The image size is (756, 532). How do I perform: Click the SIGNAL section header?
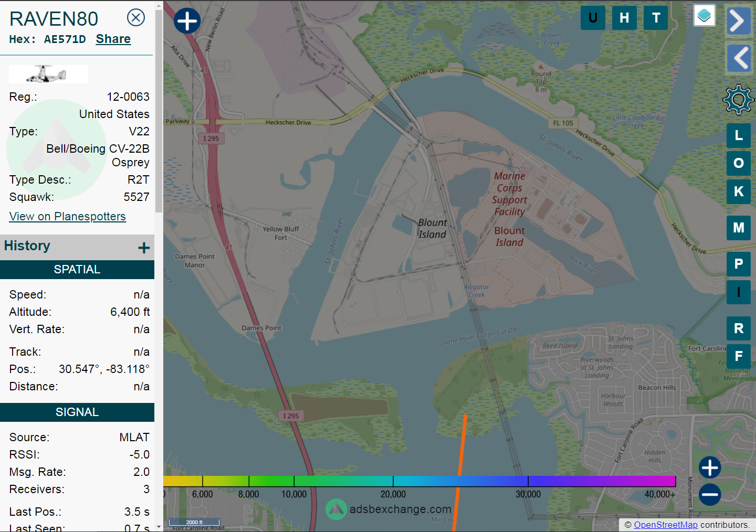tap(77, 412)
